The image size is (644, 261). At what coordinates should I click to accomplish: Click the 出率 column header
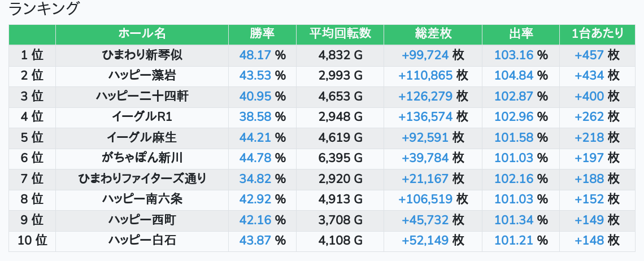521,33
